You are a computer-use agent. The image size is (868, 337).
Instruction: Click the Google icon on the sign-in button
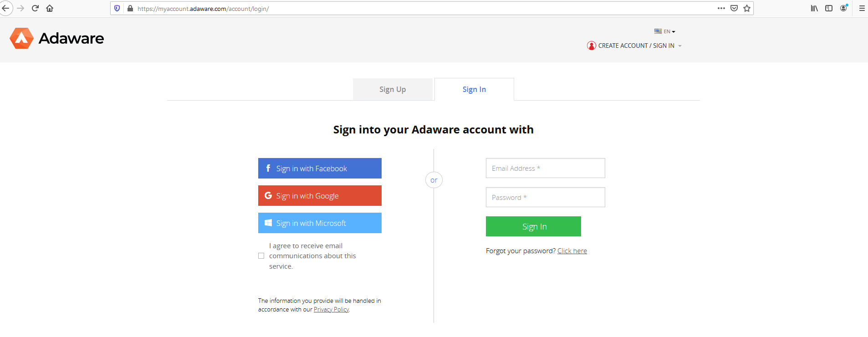point(268,195)
